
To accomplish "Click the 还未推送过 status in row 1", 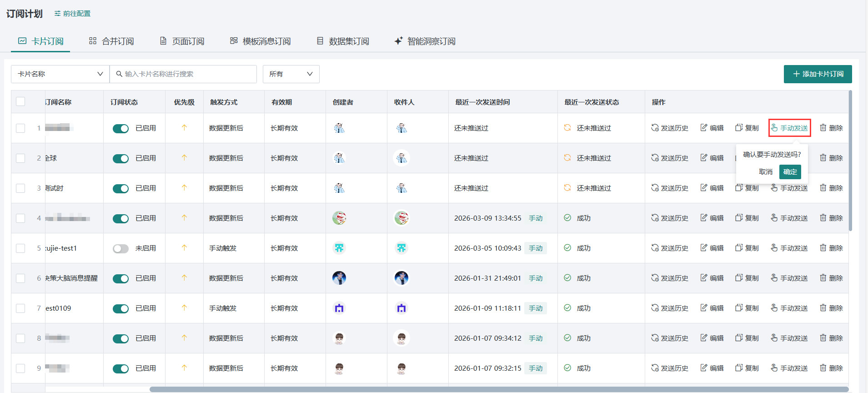I will 594,128.
